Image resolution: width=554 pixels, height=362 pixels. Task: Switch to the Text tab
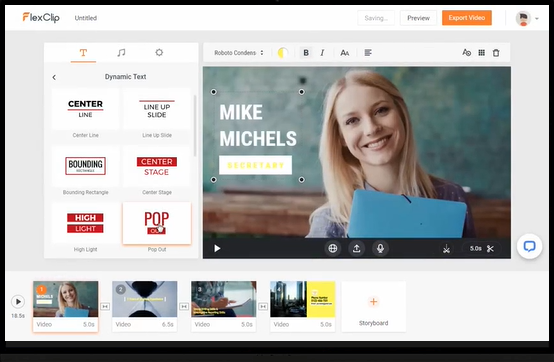tap(83, 53)
